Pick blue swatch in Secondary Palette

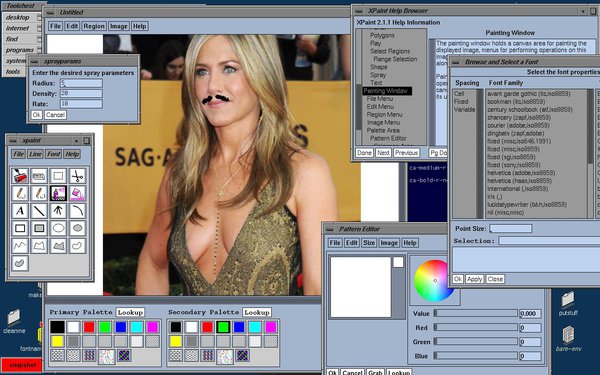click(x=239, y=327)
